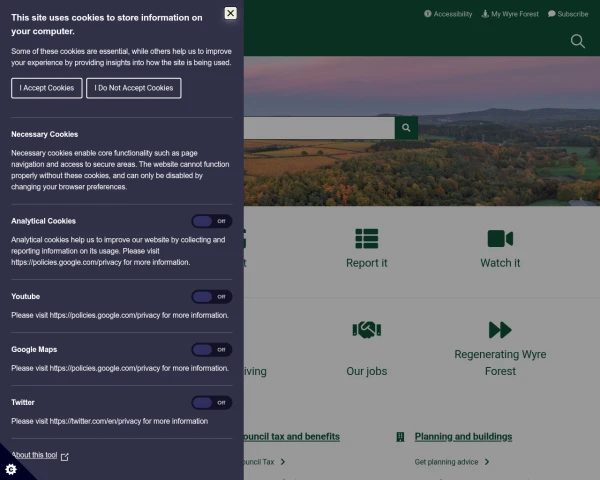This screenshot has width=600, height=480.
Task: Click the chevron next to Council Tax
Action: click(x=283, y=462)
